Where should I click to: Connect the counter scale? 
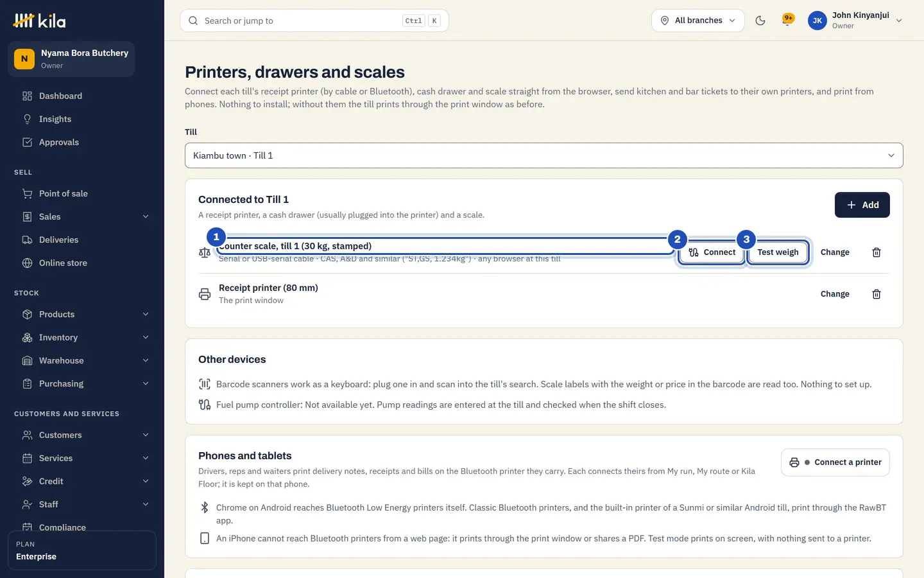coord(712,252)
